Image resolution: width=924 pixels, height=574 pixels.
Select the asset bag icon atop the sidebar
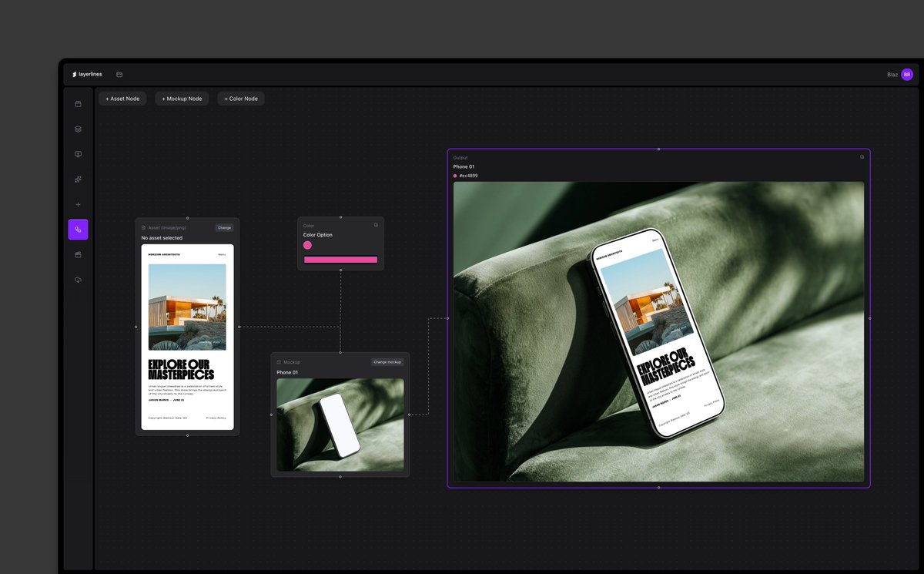(x=77, y=103)
